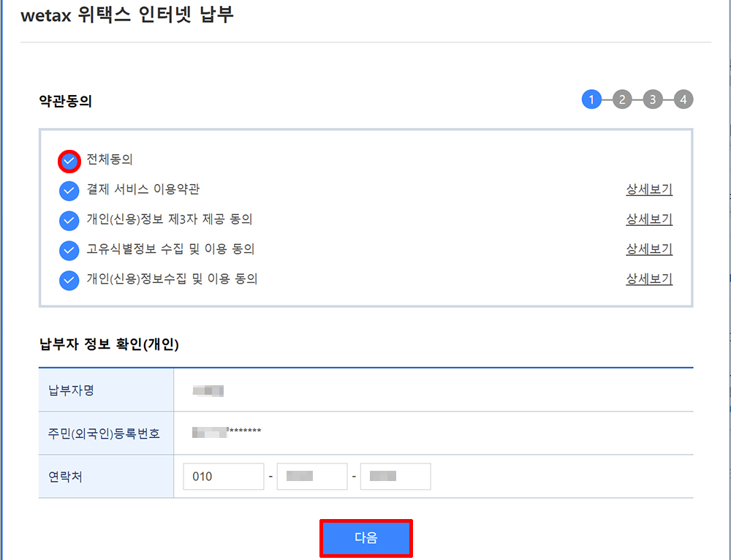Image resolution: width=731 pixels, height=560 pixels.
Task: Open 상세보기 for 결제 서비스 이용약관
Action: tap(649, 189)
